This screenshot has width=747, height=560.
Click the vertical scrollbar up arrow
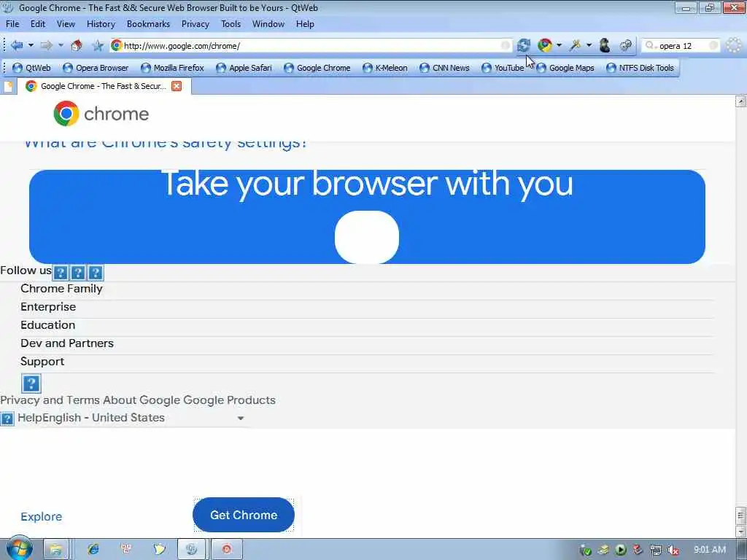[x=741, y=101]
